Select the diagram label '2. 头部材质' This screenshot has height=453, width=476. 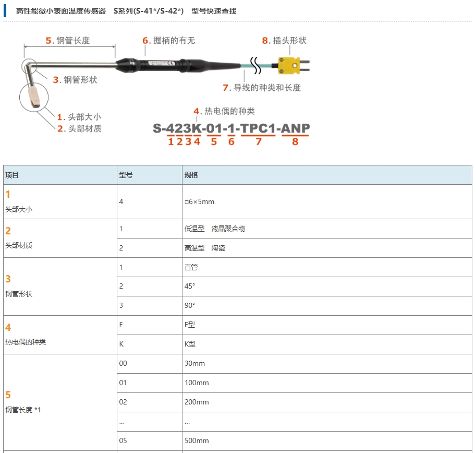coord(79,128)
